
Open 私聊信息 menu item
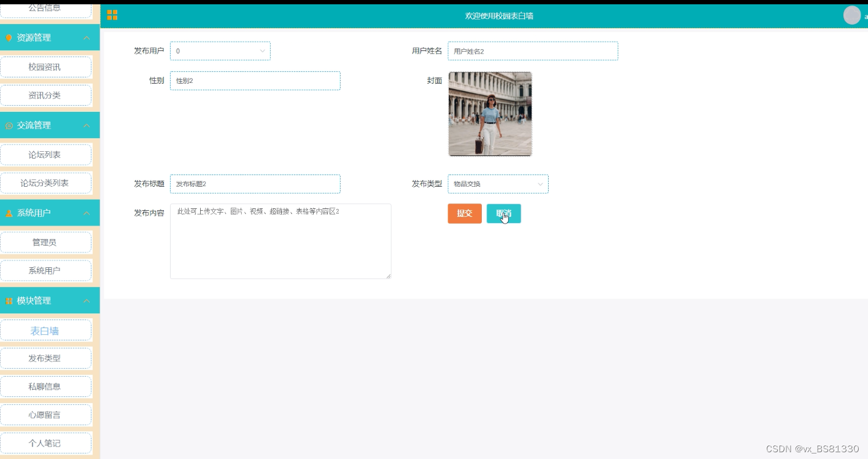pos(45,386)
